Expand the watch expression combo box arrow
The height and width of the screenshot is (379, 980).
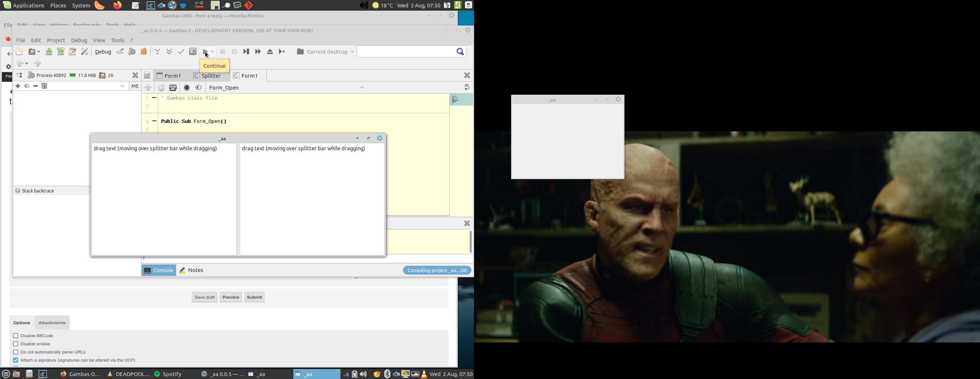123,86
